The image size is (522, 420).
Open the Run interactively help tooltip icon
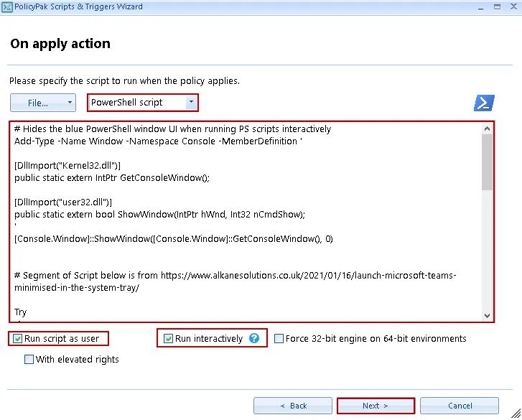(254, 338)
